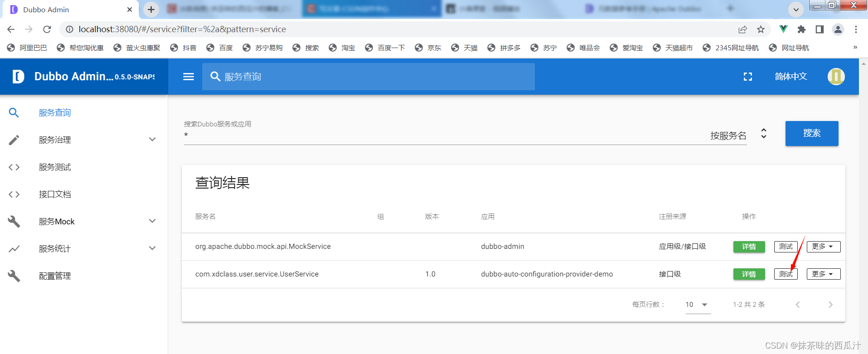Open Chrome three-dot menu
Viewport: 868px width, 354px height.
(856, 29)
